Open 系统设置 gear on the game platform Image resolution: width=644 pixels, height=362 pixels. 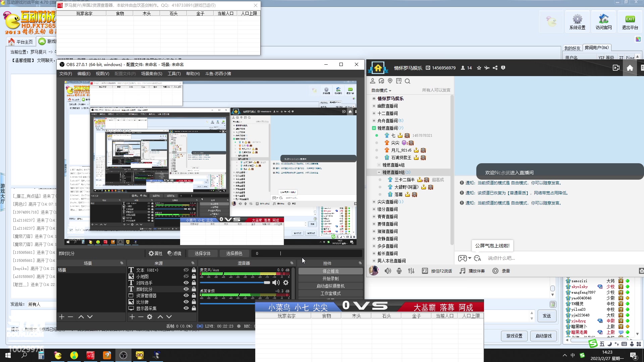(x=577, y=22)
